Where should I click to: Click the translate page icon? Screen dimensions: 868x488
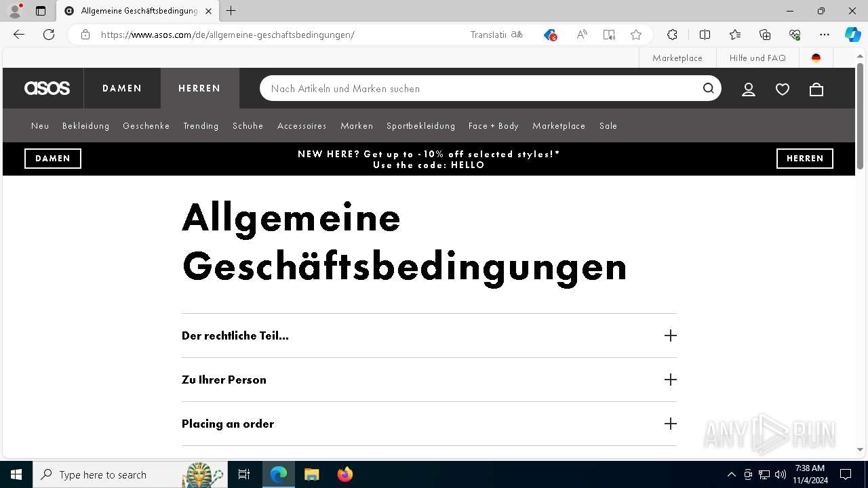pyautogui.click(x=517, y=35)
